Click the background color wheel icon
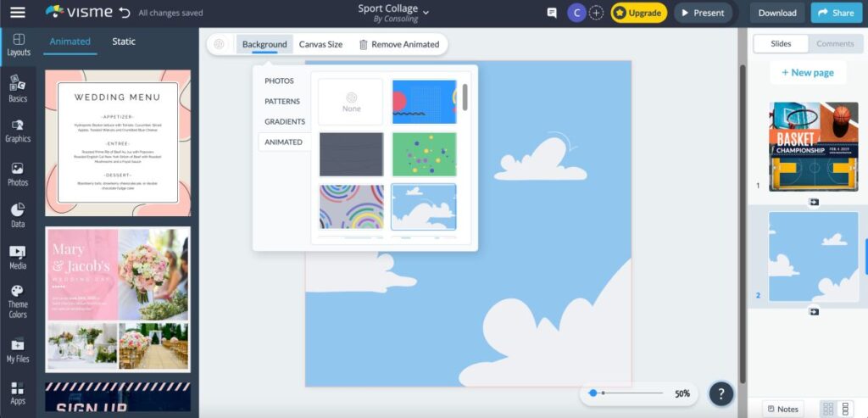 220,44
